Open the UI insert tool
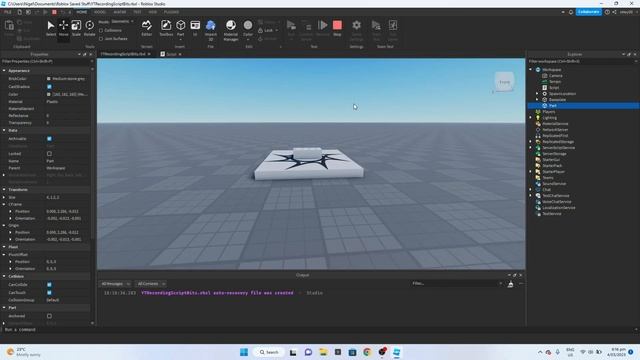Image resolution: width=640 pixels, height=360 pixels. [195, 28]
